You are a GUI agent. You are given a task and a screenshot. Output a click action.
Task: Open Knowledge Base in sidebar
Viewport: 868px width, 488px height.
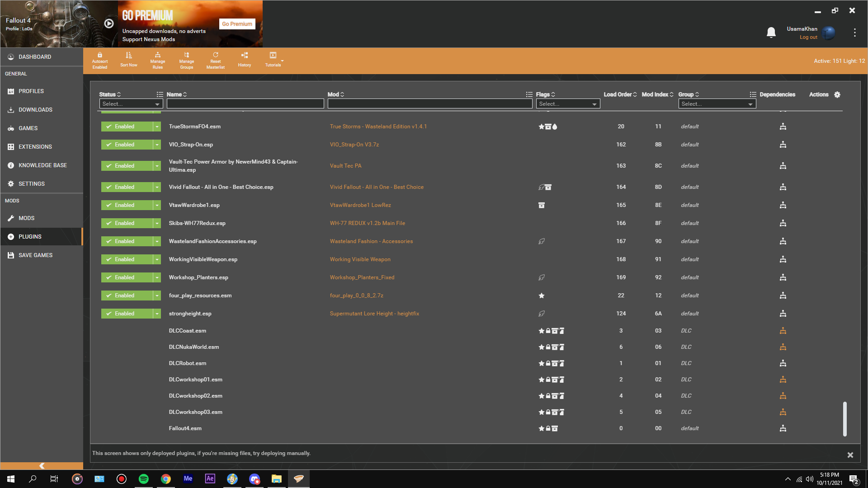[42, 165]
